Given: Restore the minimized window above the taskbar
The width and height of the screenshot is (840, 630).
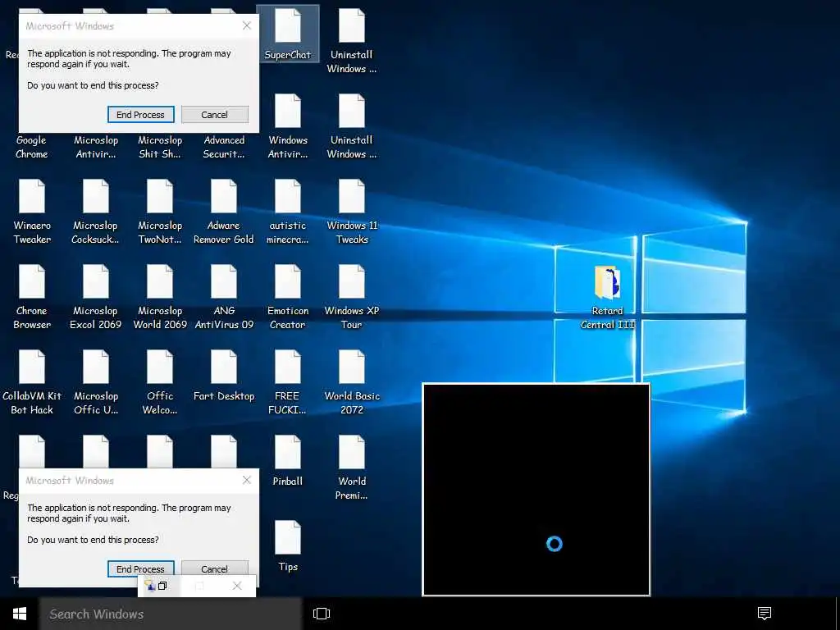Looking at the screenshot, I should pos(162,586).
